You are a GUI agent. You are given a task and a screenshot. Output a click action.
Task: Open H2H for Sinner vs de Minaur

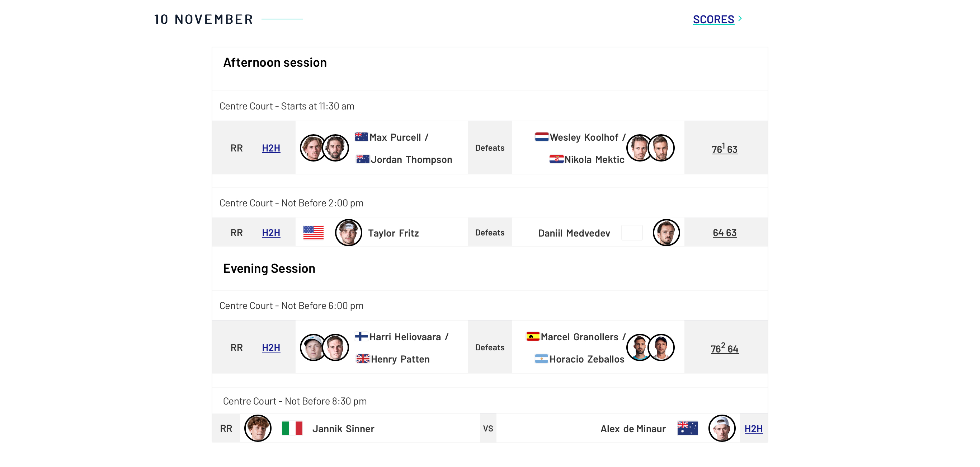753,429
